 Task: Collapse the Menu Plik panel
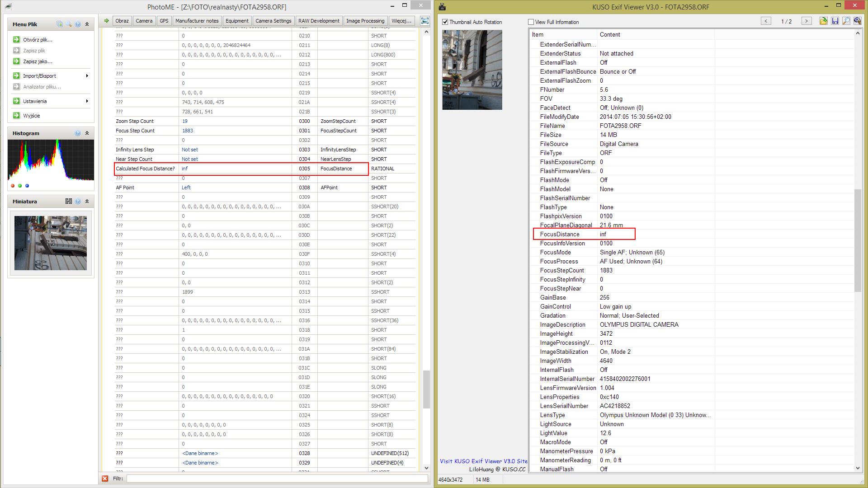tap(87, 24)
